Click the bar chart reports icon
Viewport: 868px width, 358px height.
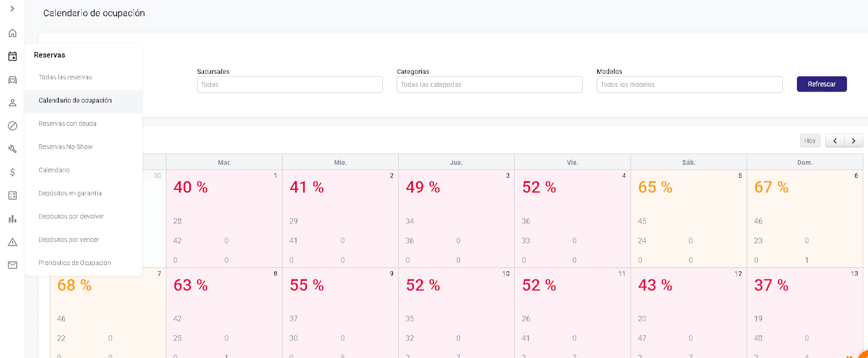(x=12, y=219)
